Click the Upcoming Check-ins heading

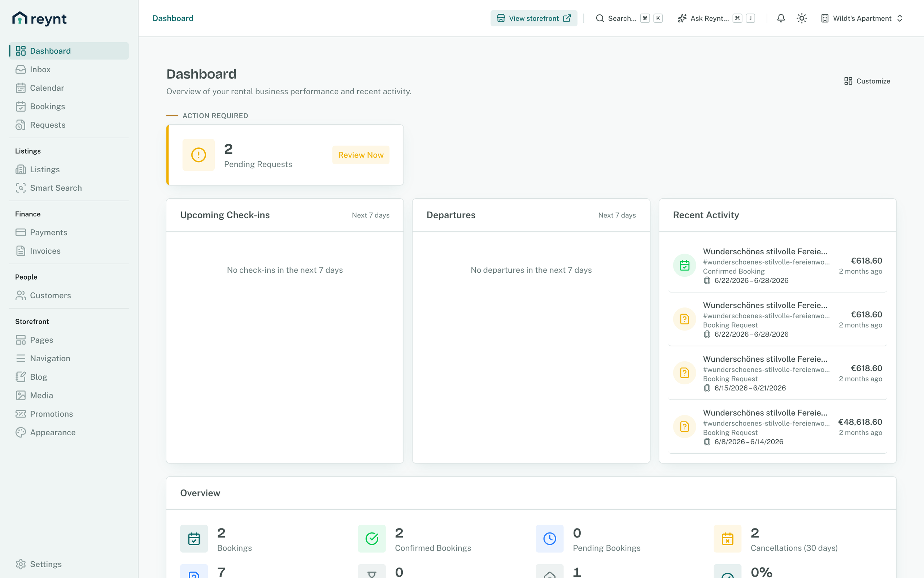click(225, 215)
